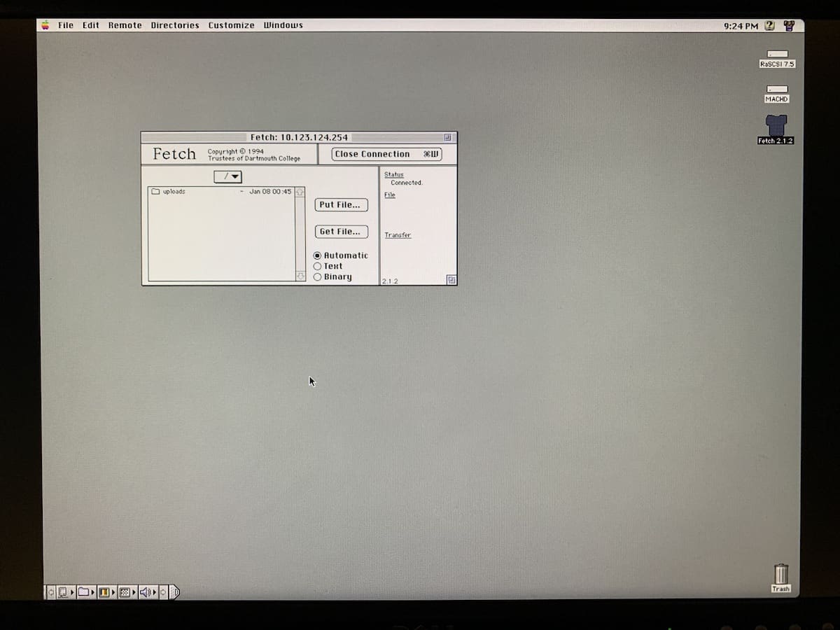Open the Edit menu
This screenshot has width=840, height=630.
point(91,25)
